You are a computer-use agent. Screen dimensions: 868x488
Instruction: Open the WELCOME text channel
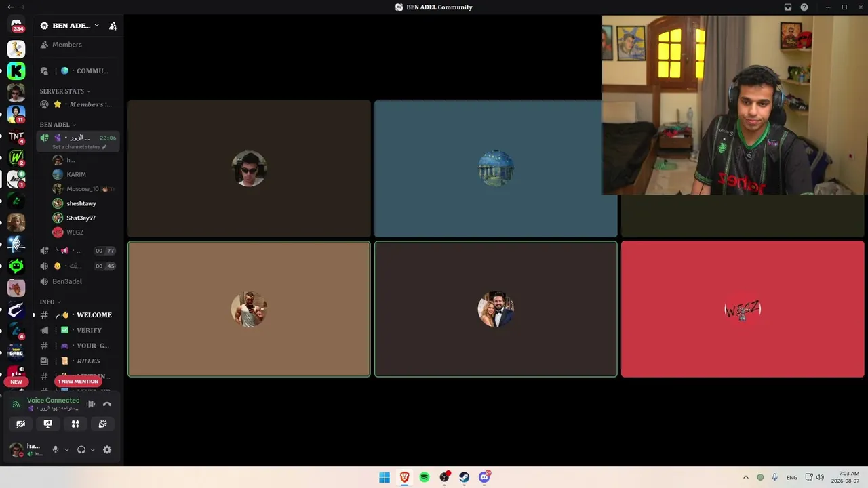tap(77, 315)
